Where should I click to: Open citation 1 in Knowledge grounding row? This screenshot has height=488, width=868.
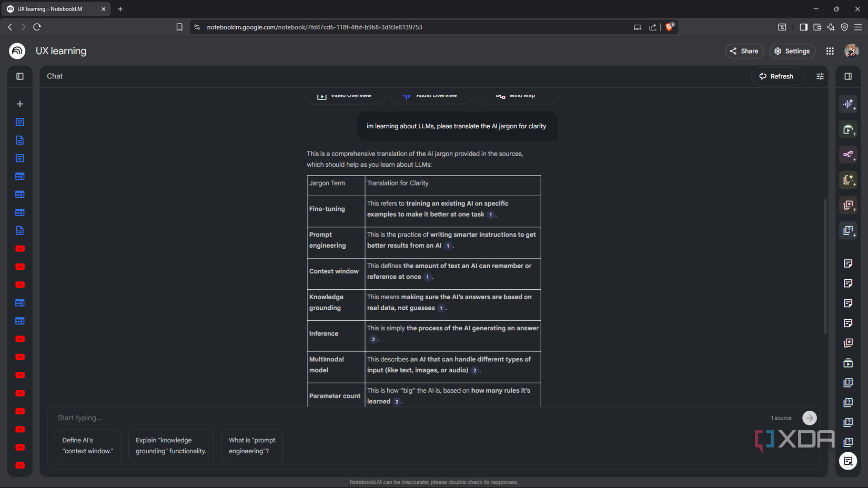point(441,308)
